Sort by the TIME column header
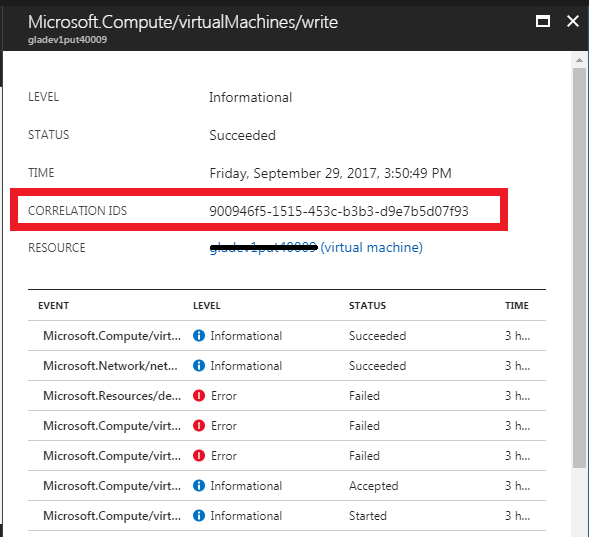The height and width of the screenshot is (537, 589). (517, 306)
